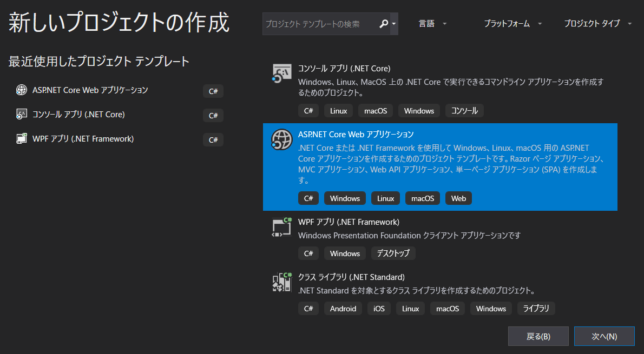Click the コンソール アプリ template icon in list
Image resolution: width=644 pixels, height=354 pixels.
coord(282,74)
